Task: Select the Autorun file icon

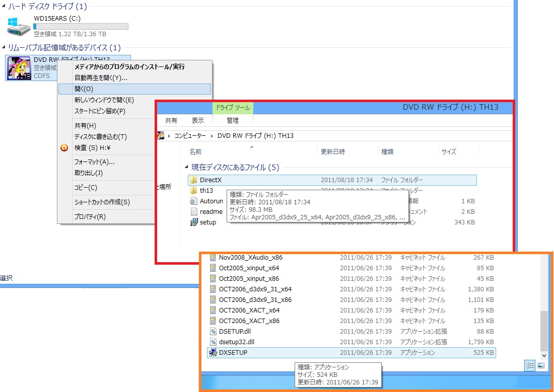Action: [x=193, y=201]
